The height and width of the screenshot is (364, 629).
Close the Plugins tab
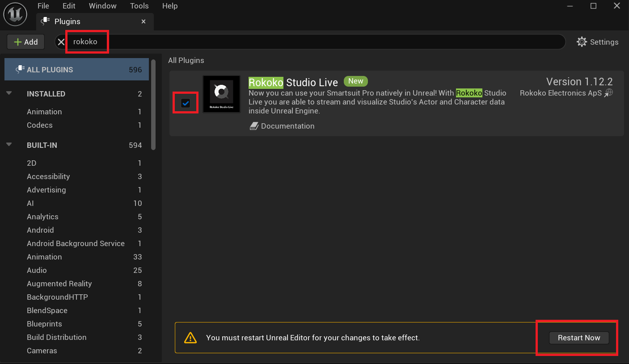[144, 21]
